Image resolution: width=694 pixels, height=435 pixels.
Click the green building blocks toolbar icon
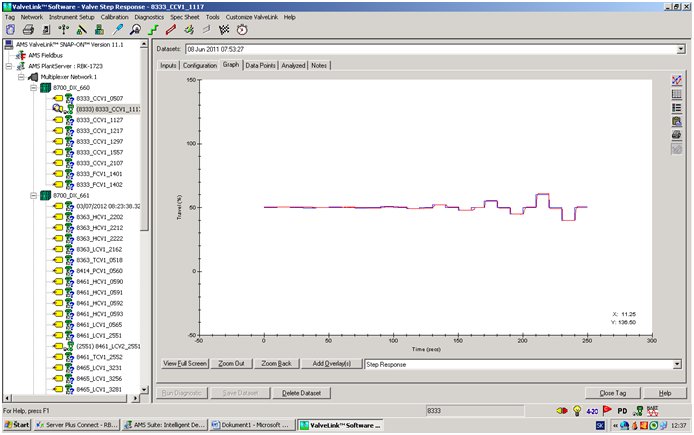[x=100, y=30]
